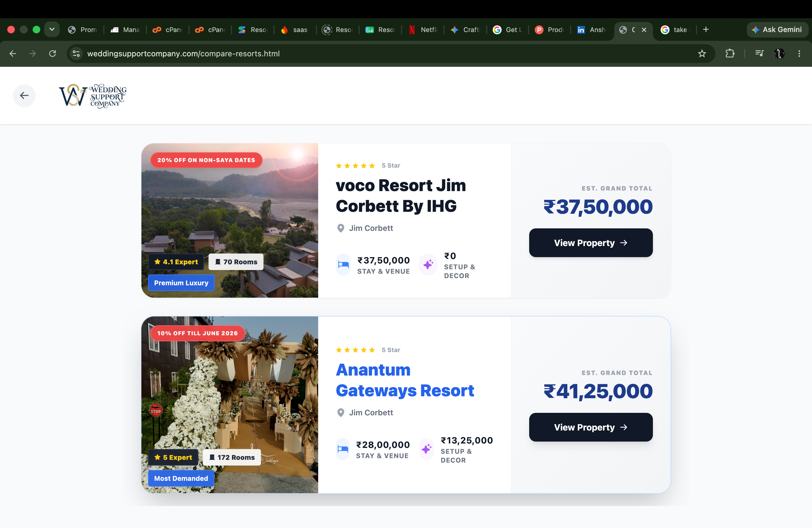Image resolution: width=812 pixels, height=528 pixels.
Task: Switch to the Netflix tab
Action: coord(423,30)
